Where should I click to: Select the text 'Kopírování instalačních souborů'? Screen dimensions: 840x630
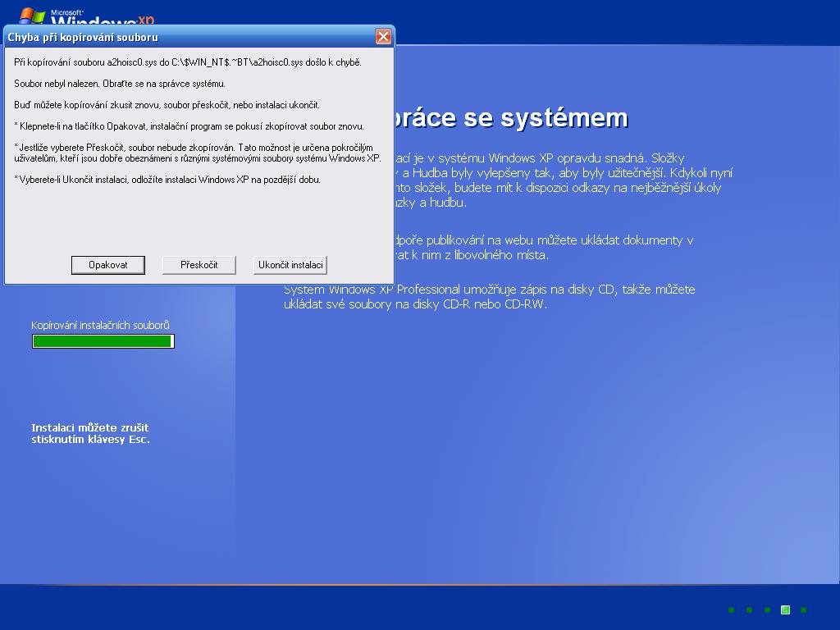[100, 325]
